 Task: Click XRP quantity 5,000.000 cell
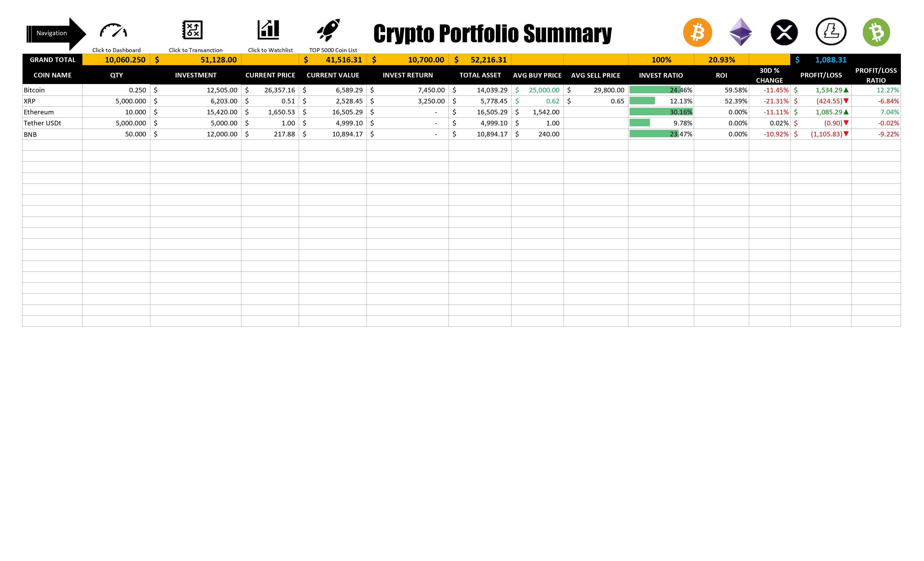pyautogui.click(x=116, y=101)
